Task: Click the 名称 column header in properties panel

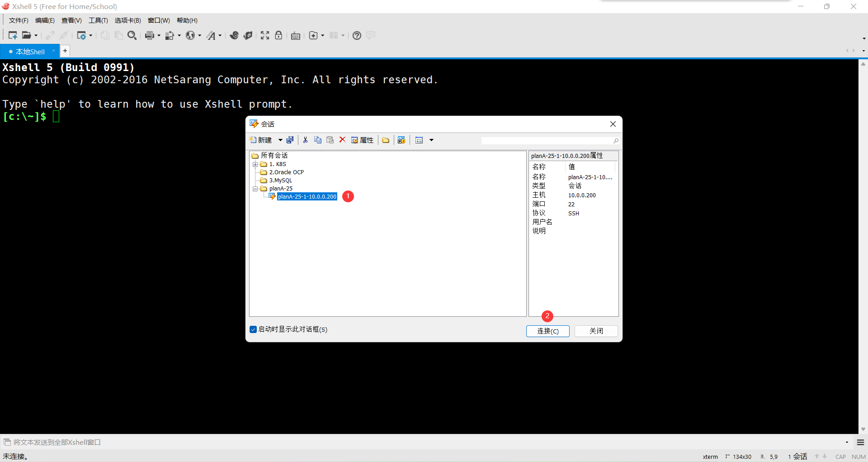Action: [x=547, y=167]
